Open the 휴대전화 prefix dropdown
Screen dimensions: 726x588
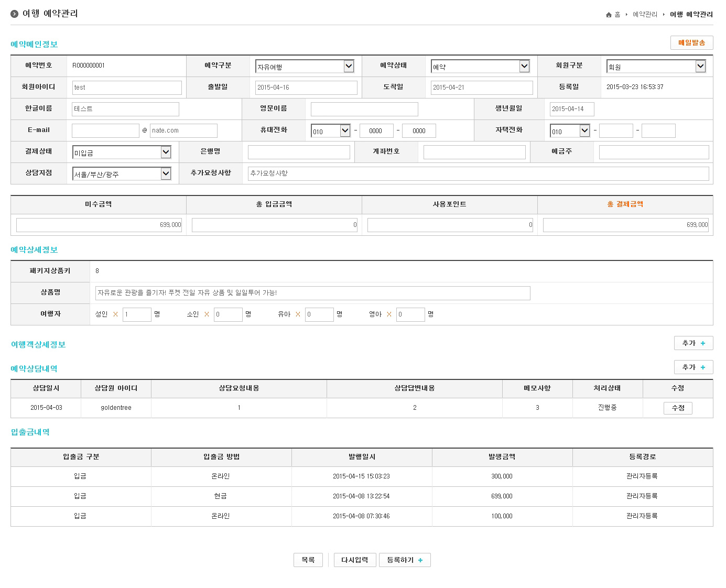tap(330, 131)
